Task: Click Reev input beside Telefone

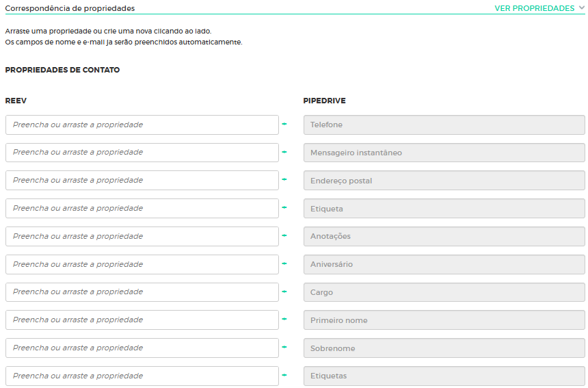Action: (x=142, y=125)
